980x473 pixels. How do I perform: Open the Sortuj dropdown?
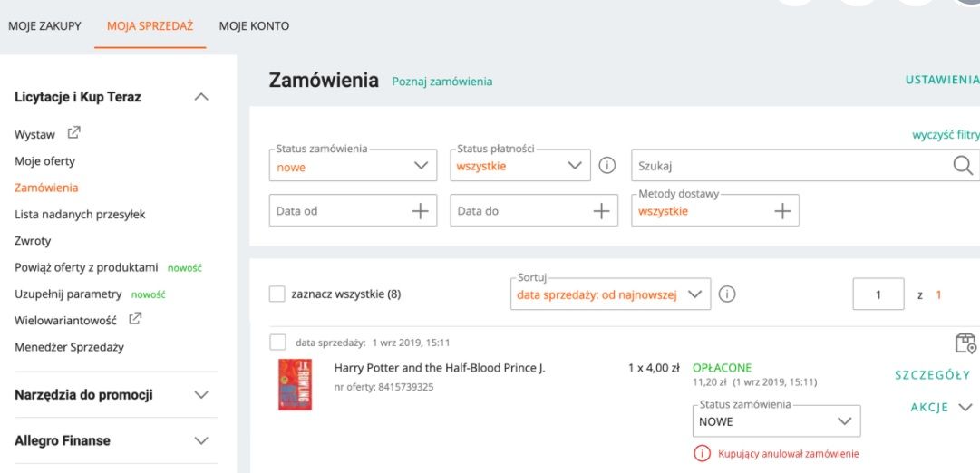pyautogui.click(x=610, y=294)
